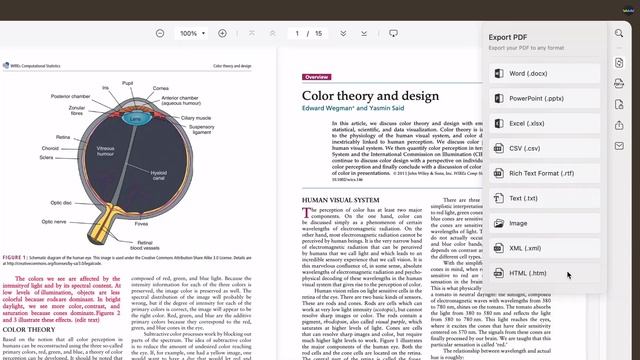Click the email envelope sidebar icon

coord(619,146)
